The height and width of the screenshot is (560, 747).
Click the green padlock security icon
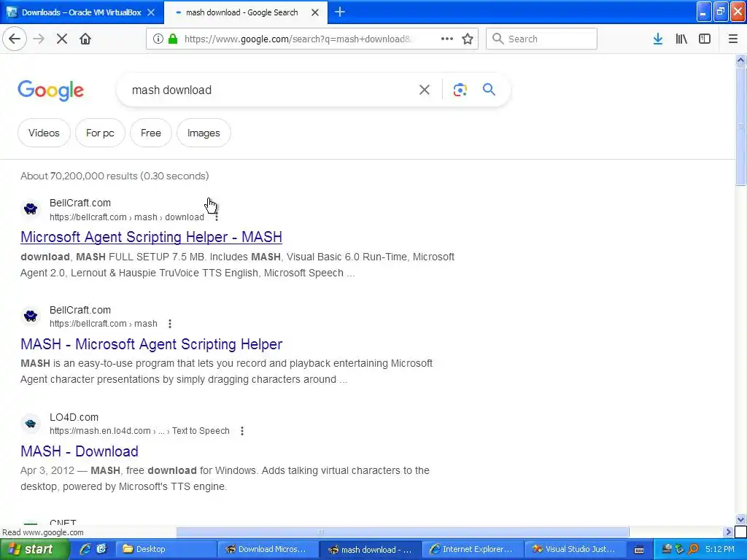[x=173, y=39]
